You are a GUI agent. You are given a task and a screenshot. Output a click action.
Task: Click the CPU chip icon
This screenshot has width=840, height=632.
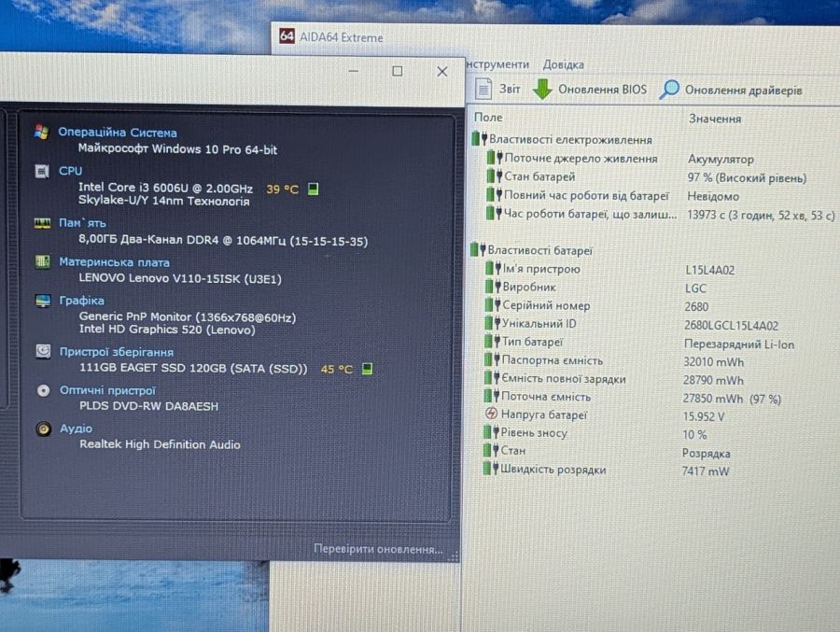pos(42,171)
